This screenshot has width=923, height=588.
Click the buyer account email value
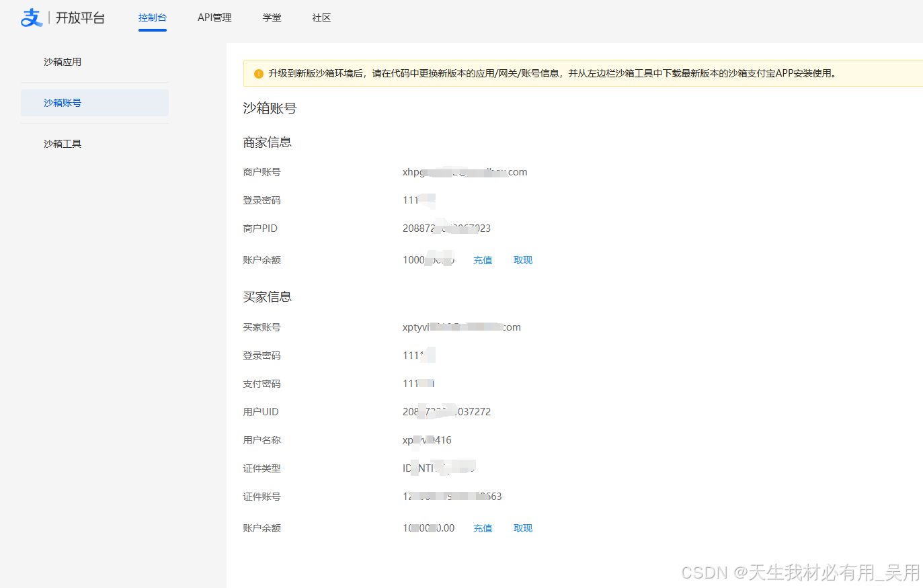(x=462, y=327)
